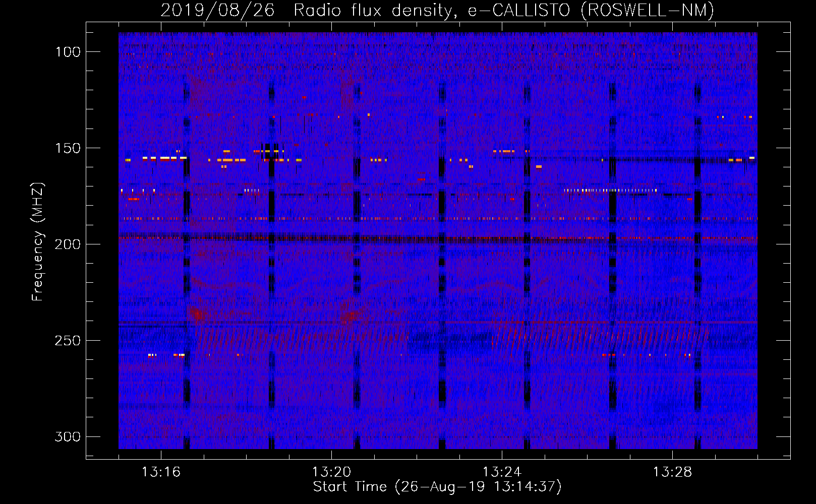Image resolution: width=816 pixels, height=504 pixels.
Task: Click the 150 frequency tick label
Action: point(68,148)
